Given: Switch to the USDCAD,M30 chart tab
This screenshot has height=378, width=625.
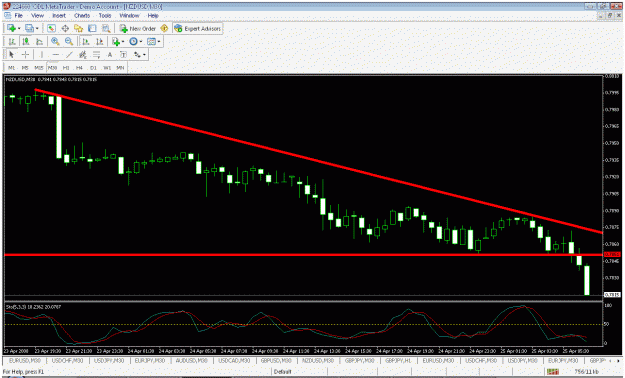Looking at the screenshot, I should [x=234, y=360].
